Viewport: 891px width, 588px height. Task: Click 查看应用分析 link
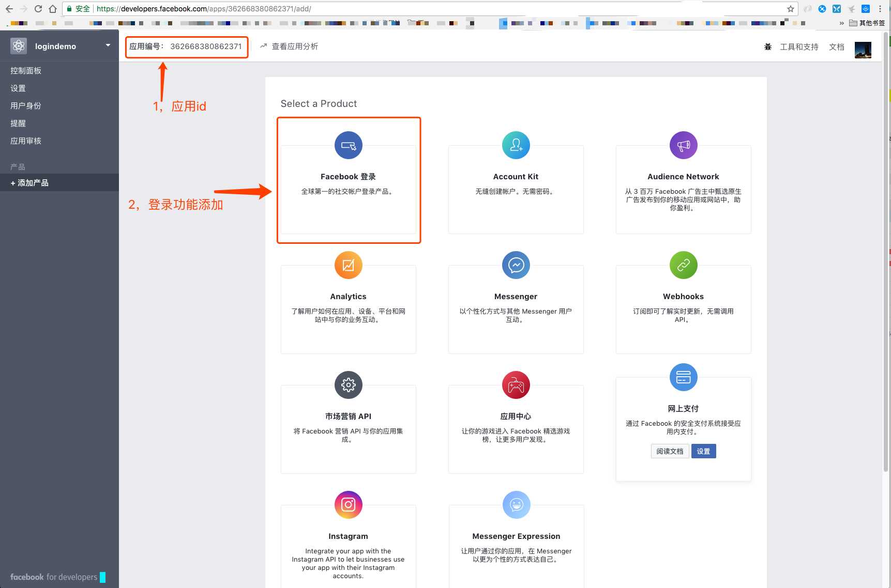tap(289, 47)
